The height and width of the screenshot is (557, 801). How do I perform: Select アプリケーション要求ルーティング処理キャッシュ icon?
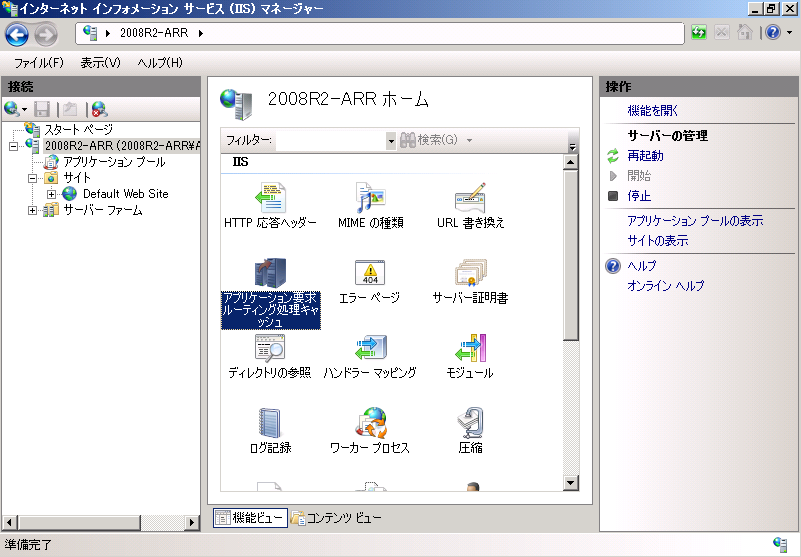click(x=270, y=273)
